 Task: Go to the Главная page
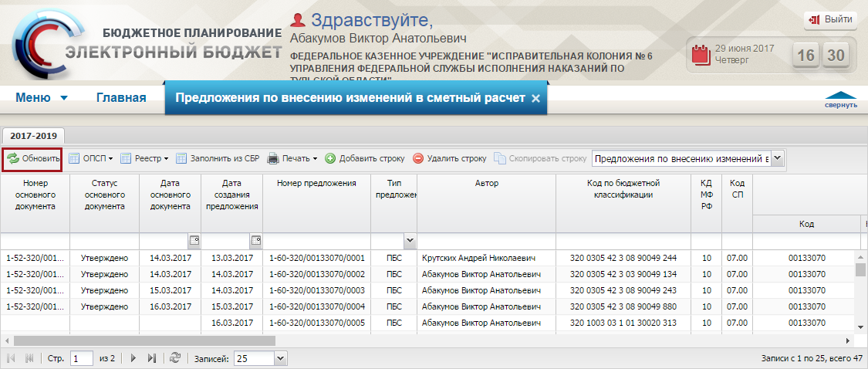tap(121, 97)
